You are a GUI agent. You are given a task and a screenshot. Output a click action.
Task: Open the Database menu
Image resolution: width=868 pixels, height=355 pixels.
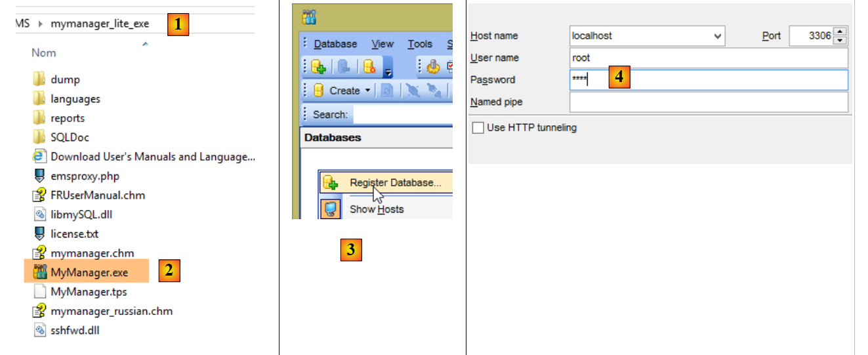[x=335, y=44]
